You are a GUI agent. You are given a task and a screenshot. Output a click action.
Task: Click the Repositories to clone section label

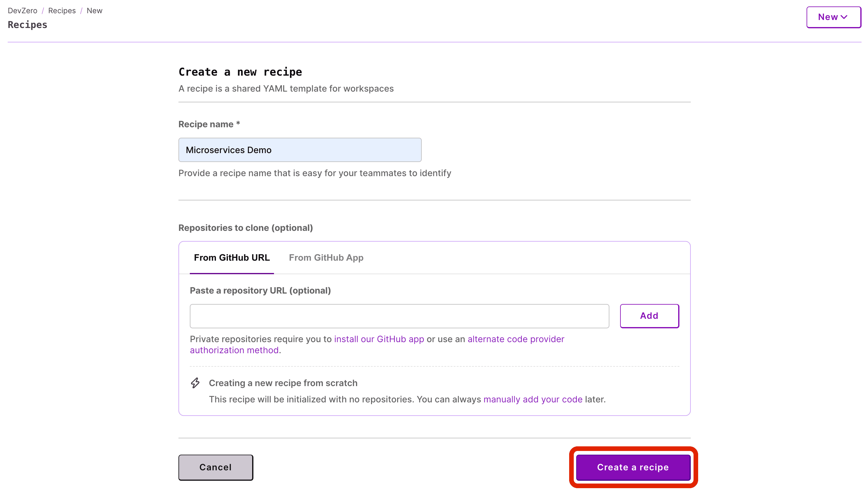(x=245, y=228)
